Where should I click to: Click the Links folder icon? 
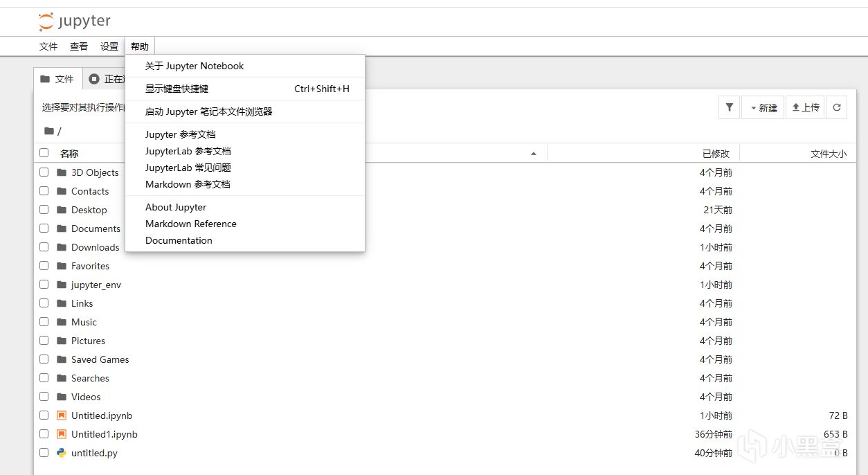62,303
